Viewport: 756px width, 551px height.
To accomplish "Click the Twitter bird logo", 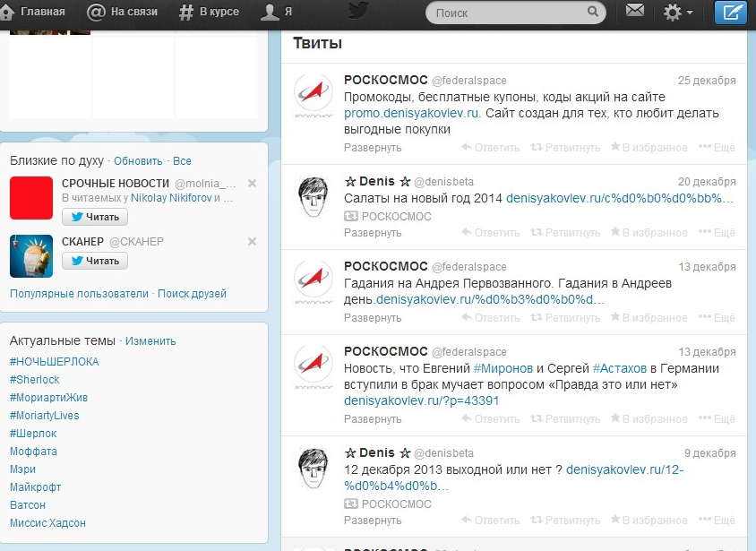I will coord(358,12).
